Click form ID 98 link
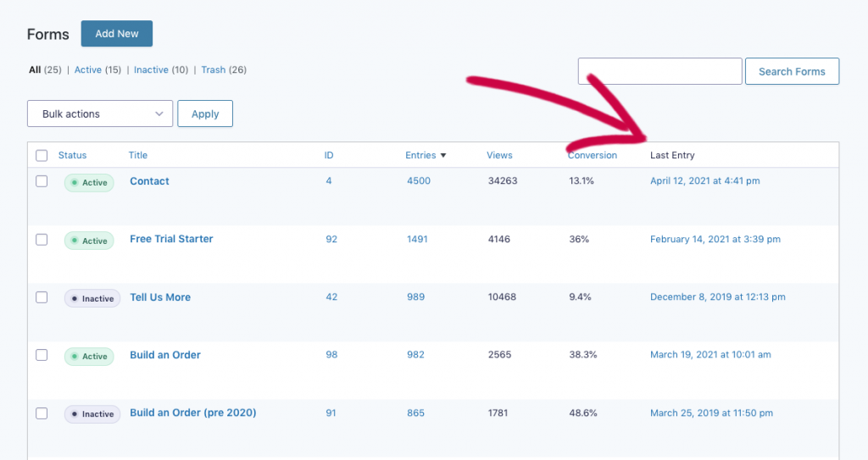868x460 pixels. (x=331, y=355)
